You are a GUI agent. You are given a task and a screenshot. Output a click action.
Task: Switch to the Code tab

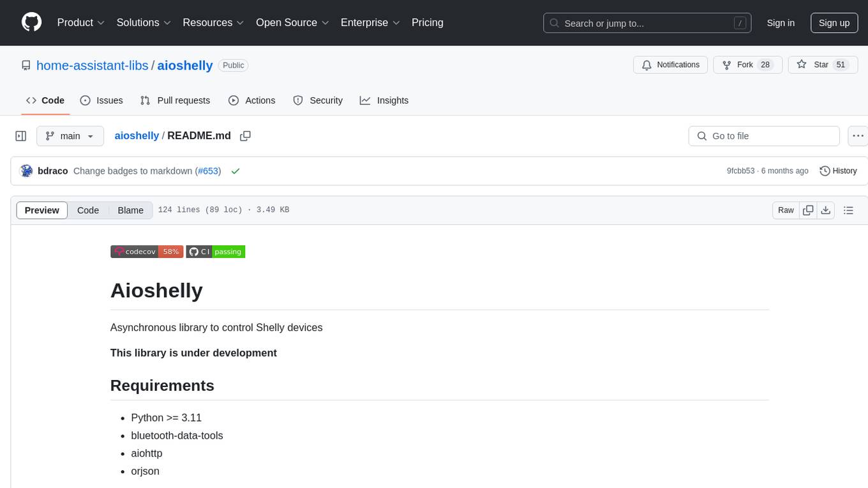[x=45, y=100]
